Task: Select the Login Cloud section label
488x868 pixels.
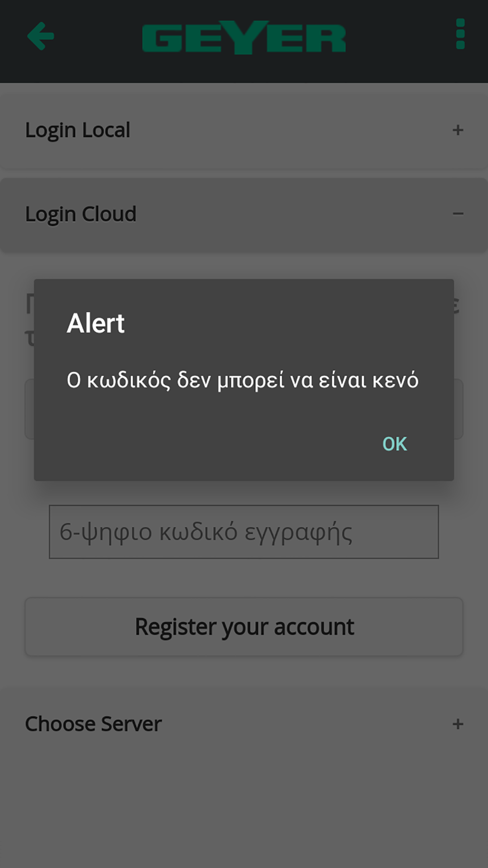Action: (81, 214)
